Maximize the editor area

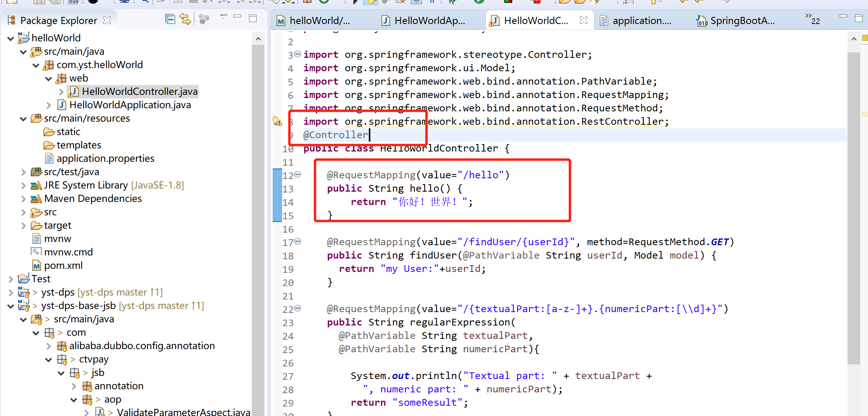point(859,18)
